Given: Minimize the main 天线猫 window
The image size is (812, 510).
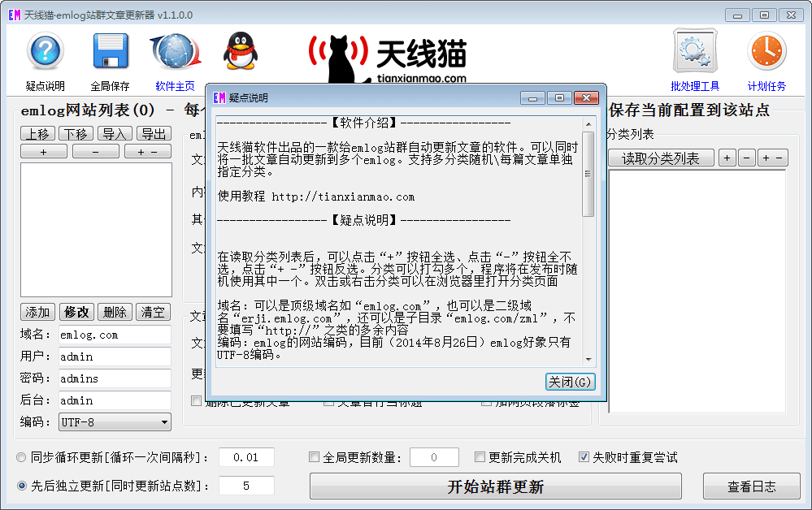Looking at the screenshot, I should coord(737,15).
